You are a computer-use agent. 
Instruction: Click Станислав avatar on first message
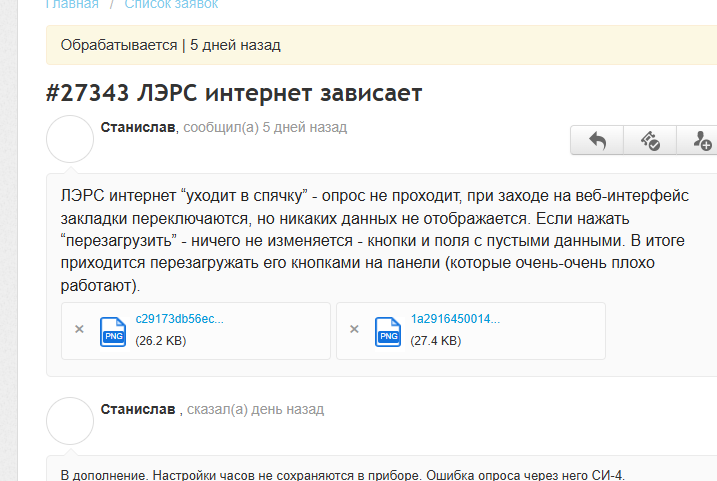point(71,139)
